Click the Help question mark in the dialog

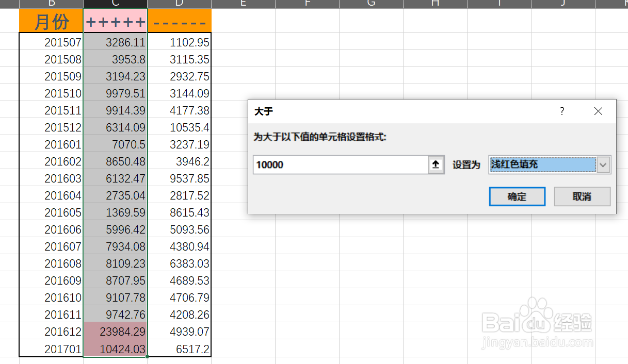pos(562,111)
